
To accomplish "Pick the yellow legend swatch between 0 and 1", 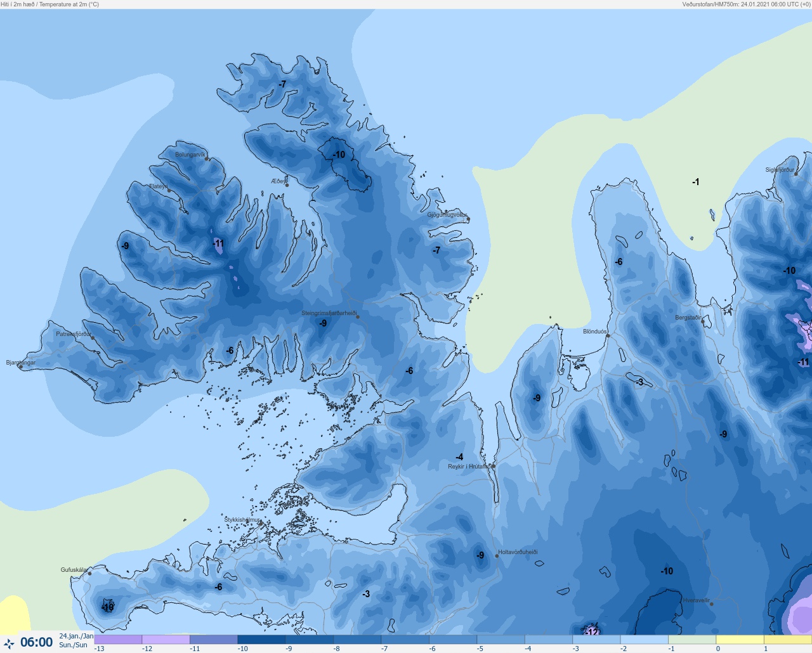I will point(740,640).
